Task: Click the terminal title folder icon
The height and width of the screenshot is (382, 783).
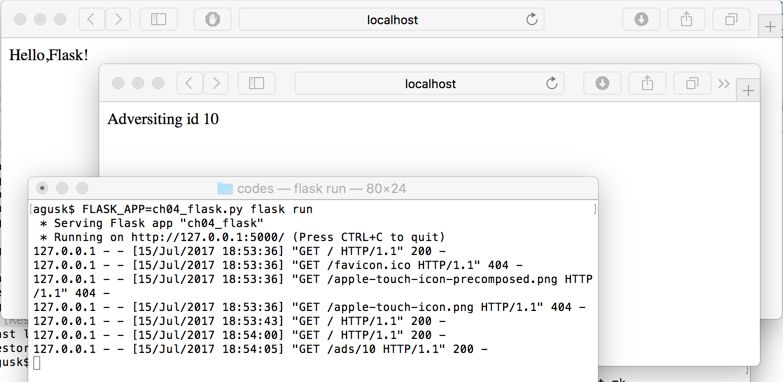Action: (x=225, y=189)
